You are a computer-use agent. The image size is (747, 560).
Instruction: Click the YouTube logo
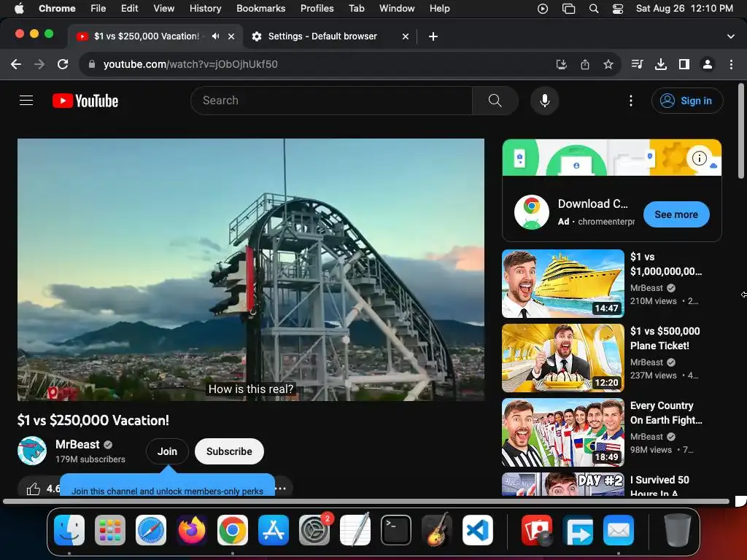[x=85, y=101]
